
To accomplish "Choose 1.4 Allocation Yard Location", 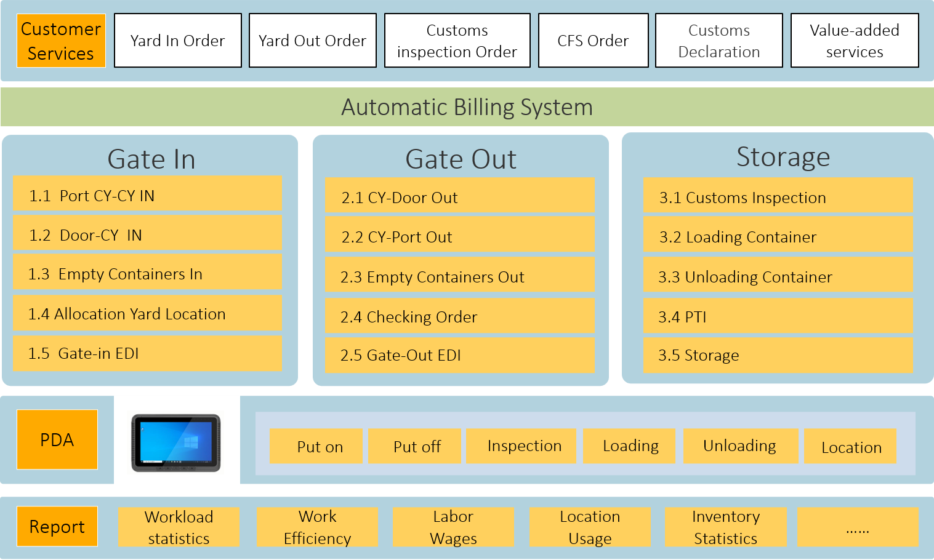I will [147, 314].
